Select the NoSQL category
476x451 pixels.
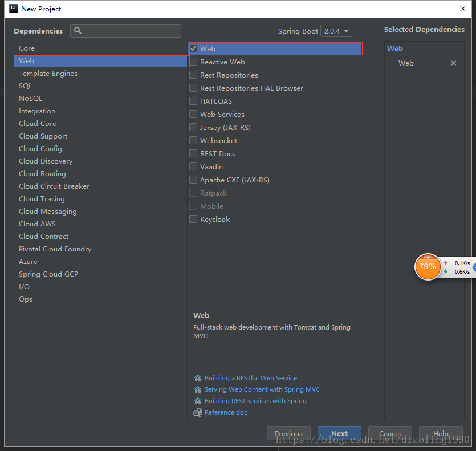pyautogui.click(x=100, y=99)
